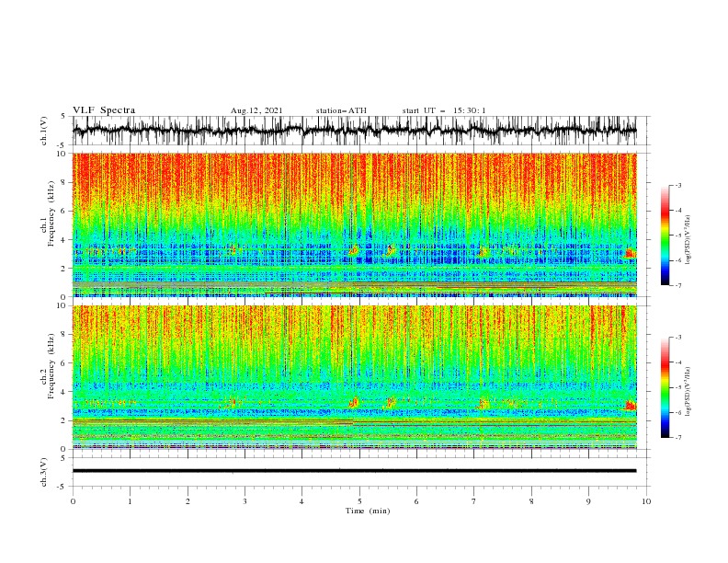Click the 'VLF Spectra' title text
Screen dimensions: 728x563
(x=104, y=110)
